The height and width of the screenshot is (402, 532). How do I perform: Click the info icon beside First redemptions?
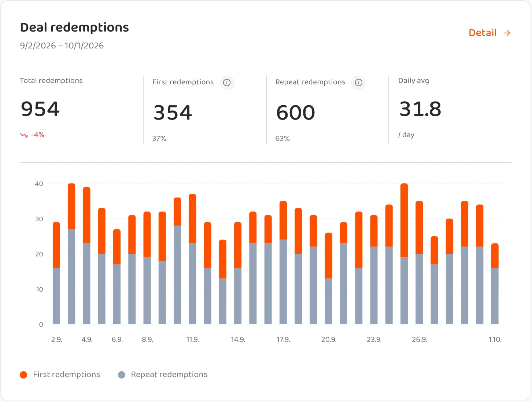pos(227,83)
